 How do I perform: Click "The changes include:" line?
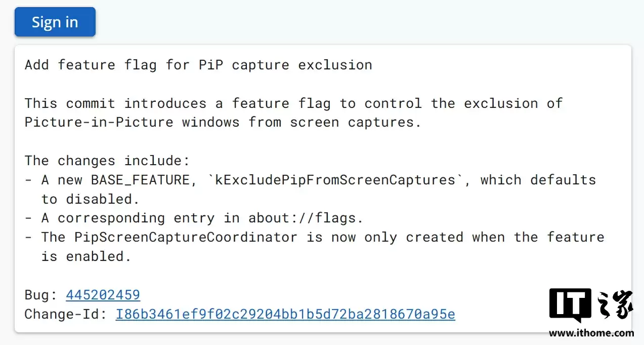107,161
